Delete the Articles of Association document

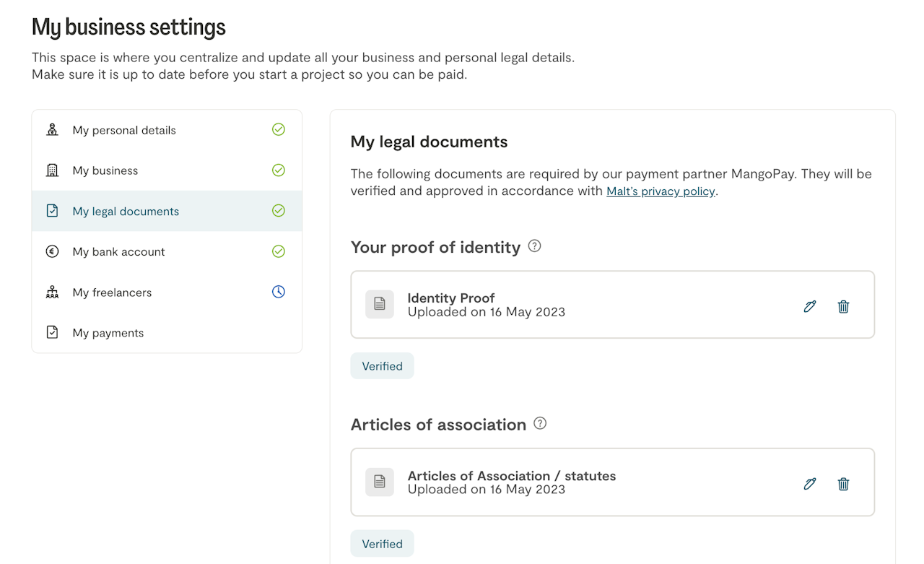843,484
